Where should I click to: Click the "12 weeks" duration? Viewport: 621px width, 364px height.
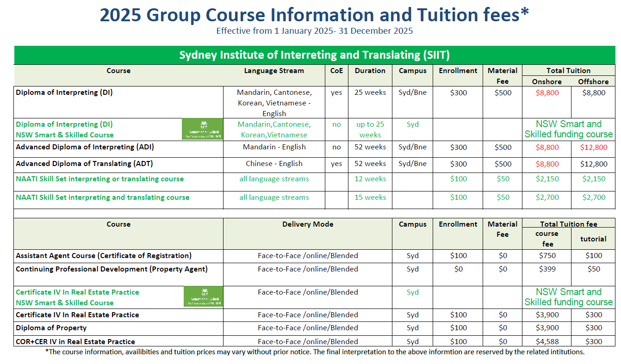(370, 179)
